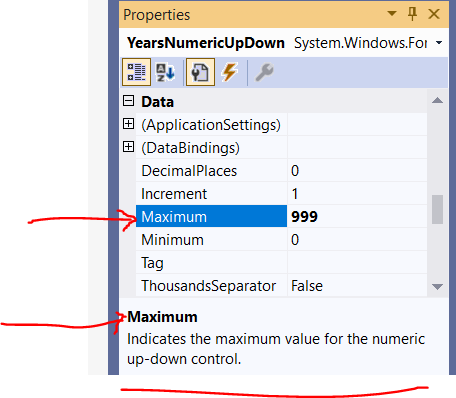456x398 pixels.
Task: Click the property grid scrollbar thumb
Action: [437, 209]
